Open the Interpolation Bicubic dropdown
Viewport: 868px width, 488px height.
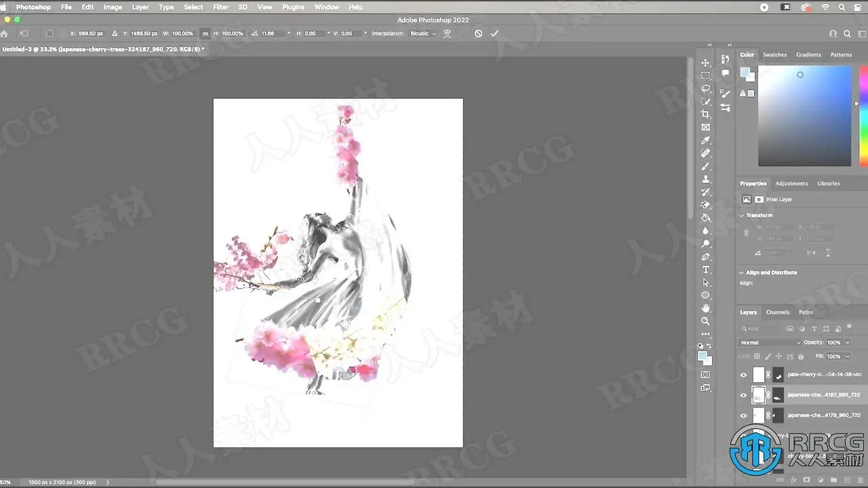424,33
